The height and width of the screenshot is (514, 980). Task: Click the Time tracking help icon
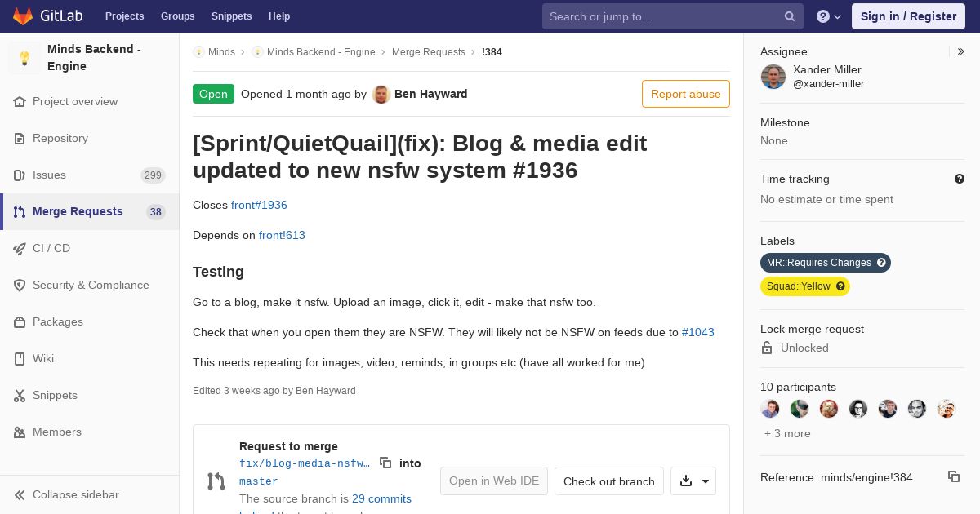[960, 179]
